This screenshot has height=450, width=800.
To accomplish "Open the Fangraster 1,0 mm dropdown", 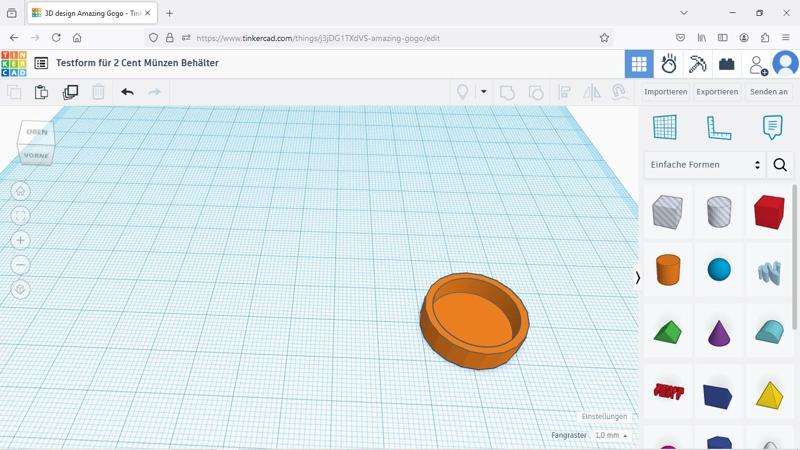I will point(611,435).
